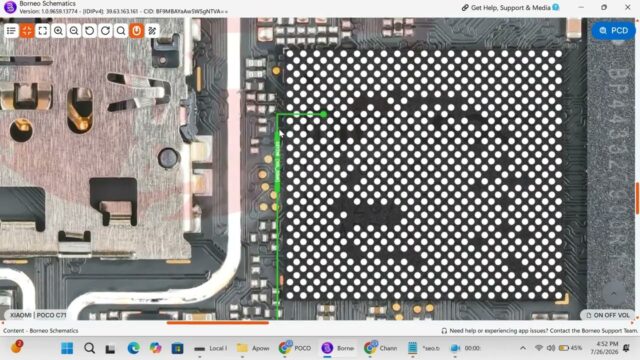Expand the up-chevron above ON OFF VOL
Image resolution: width=640 pixels, height=360 pixels.
pyautogui.click(x=614, y=293)
